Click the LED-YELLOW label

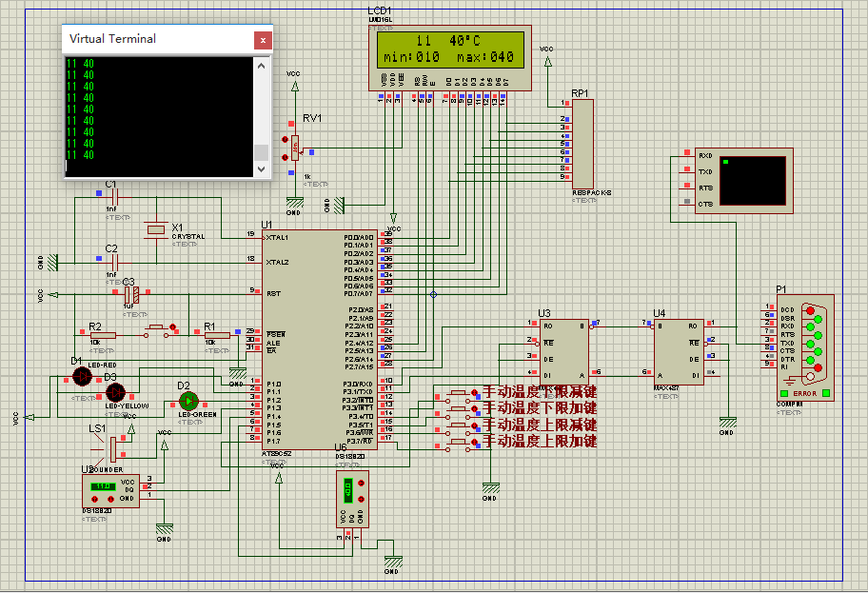127,405
